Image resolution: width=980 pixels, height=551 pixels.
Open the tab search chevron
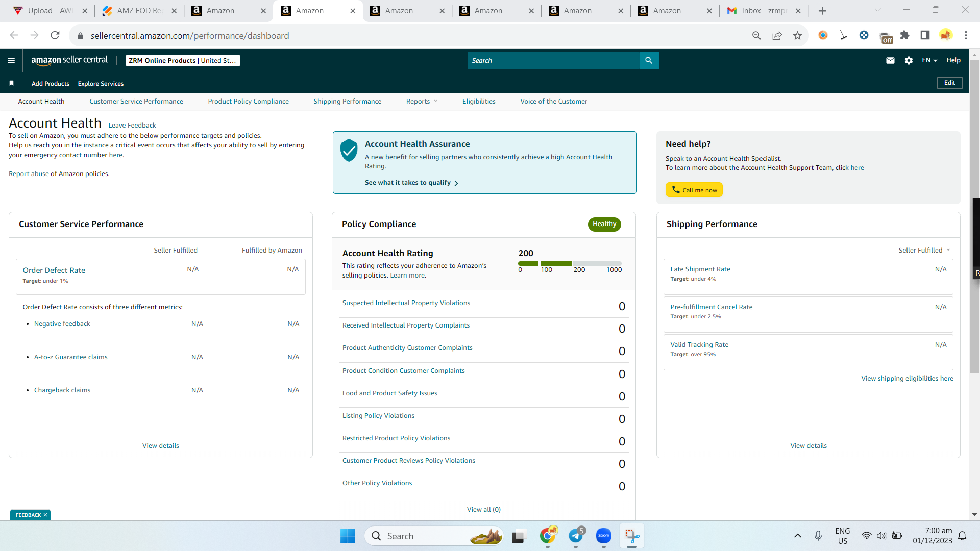pyautogui.click(x=877, y=10)
